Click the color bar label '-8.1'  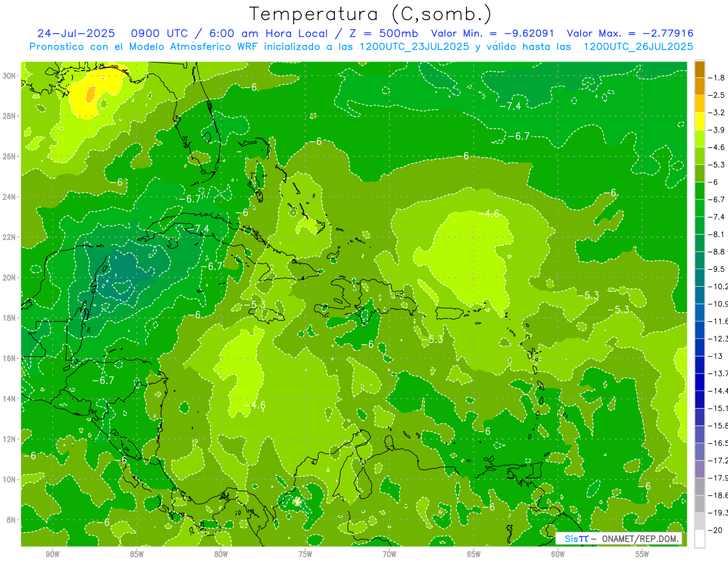click(717, 233)
